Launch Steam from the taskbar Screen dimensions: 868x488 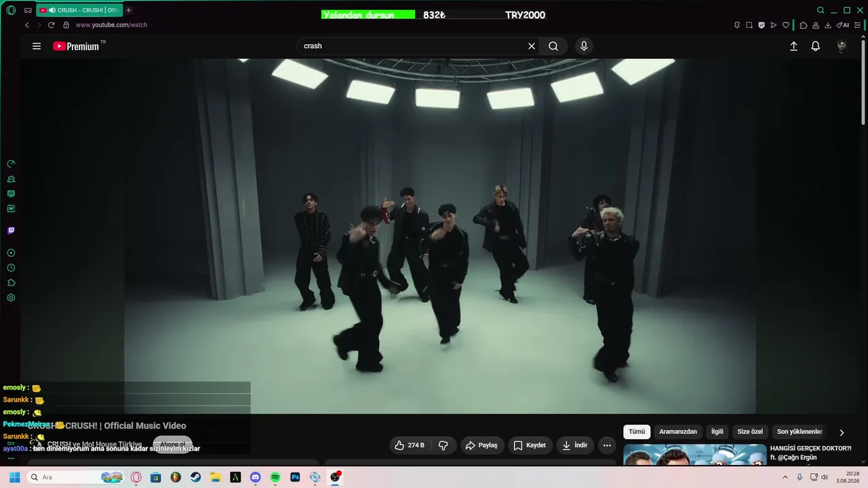point(195,477)
